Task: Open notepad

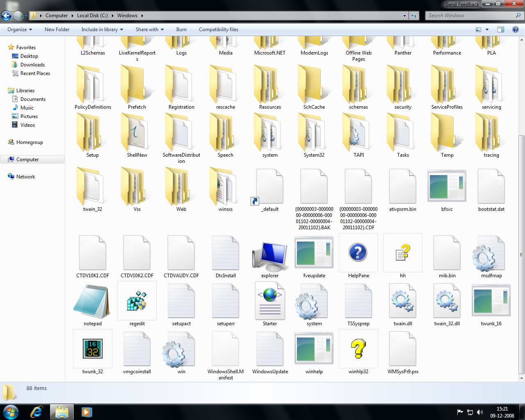Action: 92,301
